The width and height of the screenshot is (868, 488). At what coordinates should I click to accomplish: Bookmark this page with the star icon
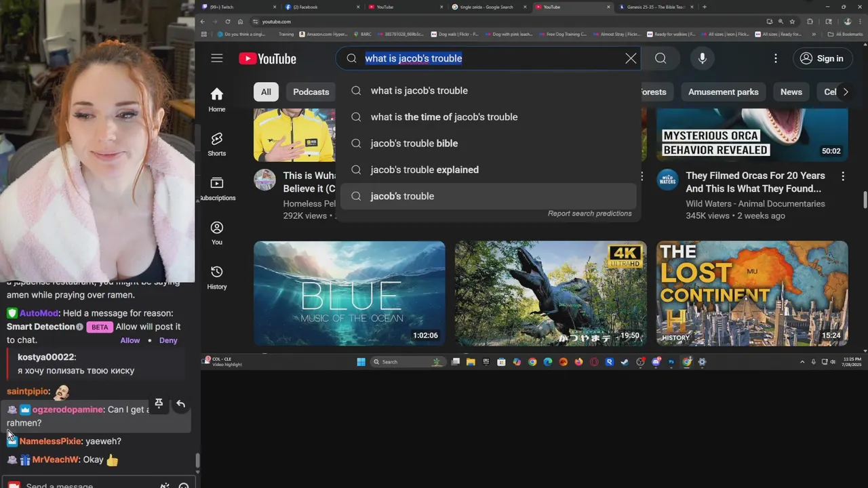(x=792, y=22)
